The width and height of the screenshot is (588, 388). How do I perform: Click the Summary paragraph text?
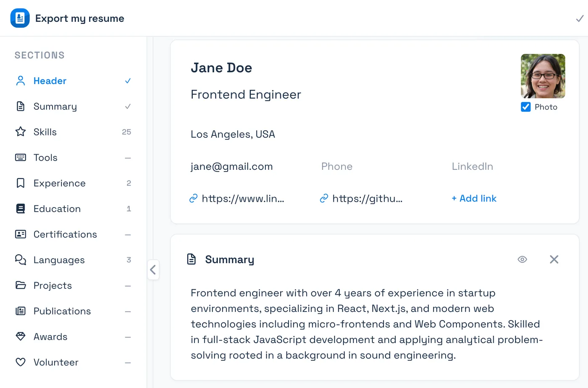coord(367,324)
